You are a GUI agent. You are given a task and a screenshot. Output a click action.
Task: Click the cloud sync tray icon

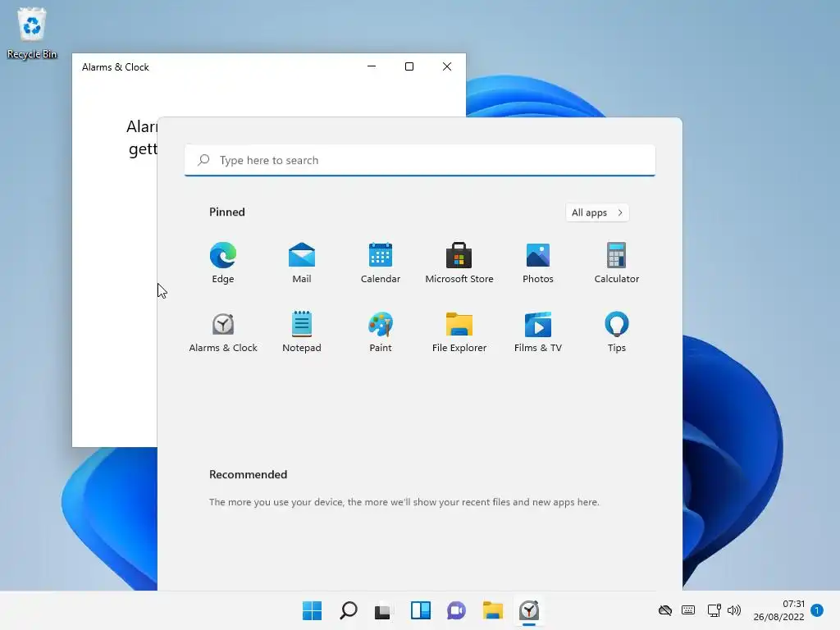coord(665,610)
